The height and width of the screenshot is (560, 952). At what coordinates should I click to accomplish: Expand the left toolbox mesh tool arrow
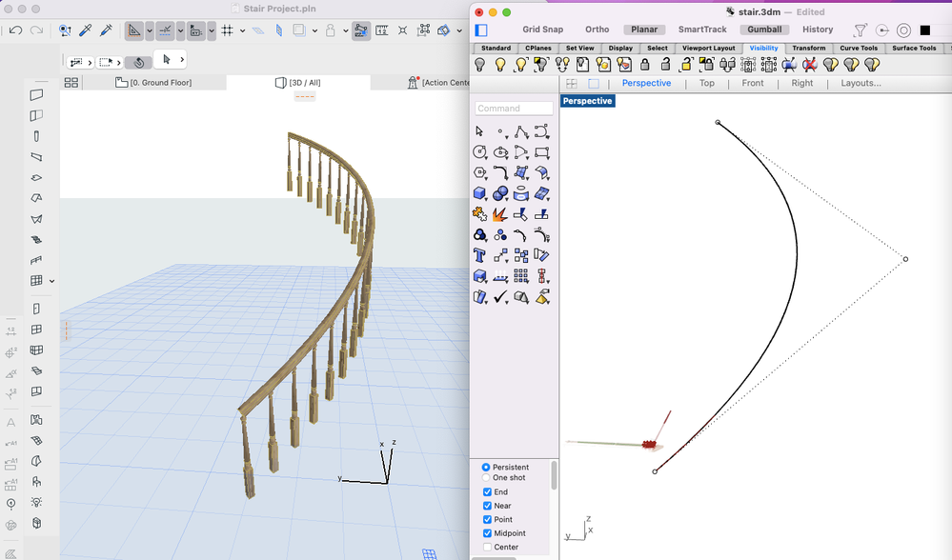click(x=51, y=281)
